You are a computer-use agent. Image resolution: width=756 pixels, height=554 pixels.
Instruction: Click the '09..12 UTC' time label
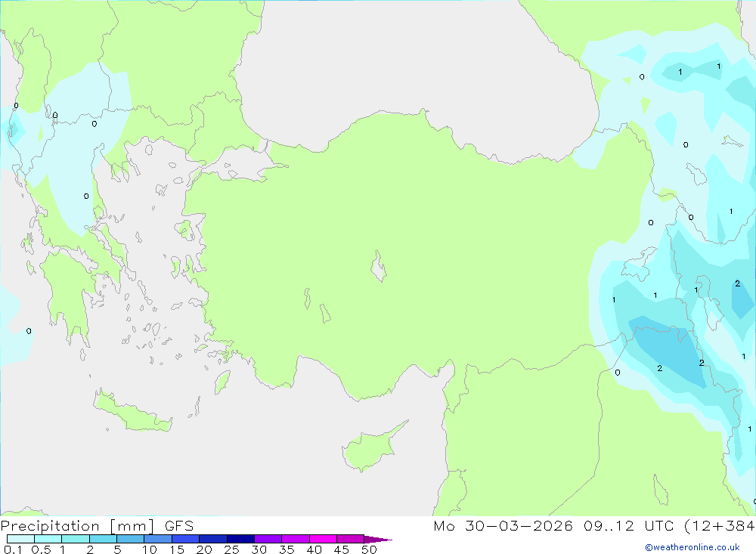[x=629, y=525]
